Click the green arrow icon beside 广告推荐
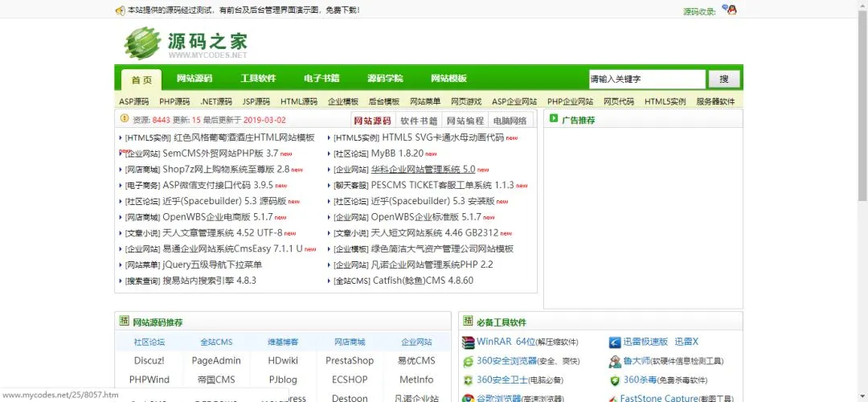The width and height of the screenshot is (868, 402). pyautogui.click(x=554, y=118)
